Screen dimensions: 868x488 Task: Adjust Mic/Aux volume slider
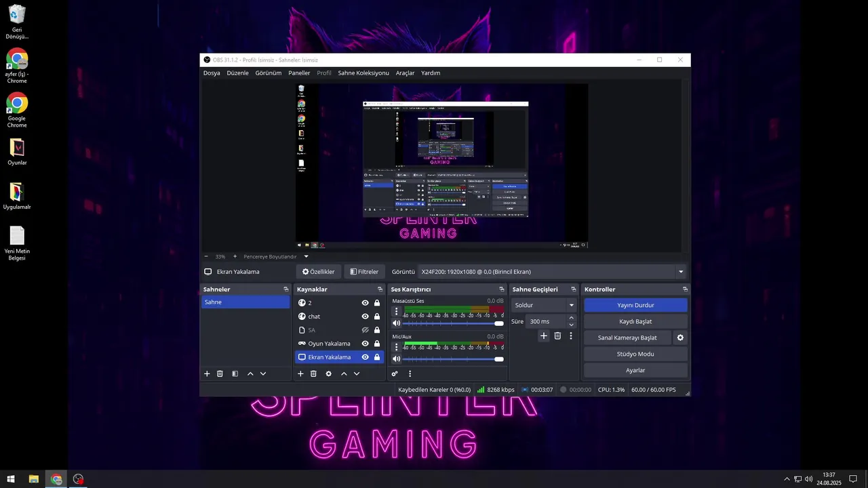click(x=453, y=359)
